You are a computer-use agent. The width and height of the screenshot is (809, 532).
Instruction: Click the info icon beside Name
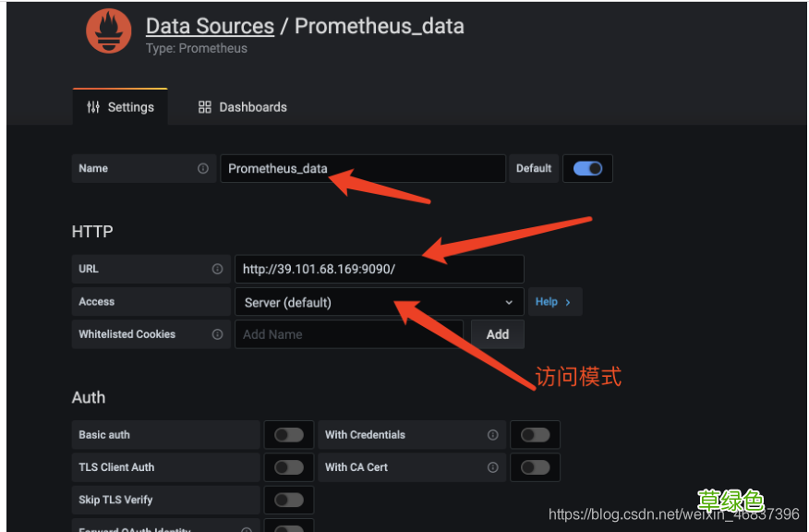(203, 168)
